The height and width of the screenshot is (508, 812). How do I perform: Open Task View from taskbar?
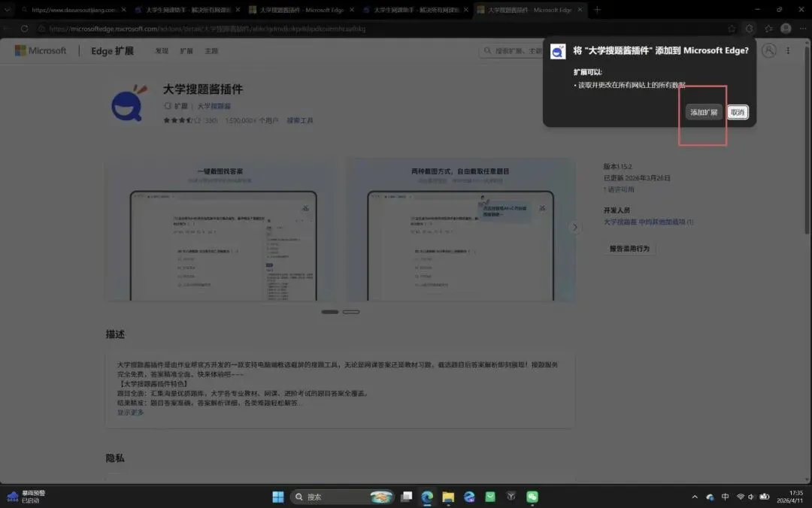coord(407,497)
